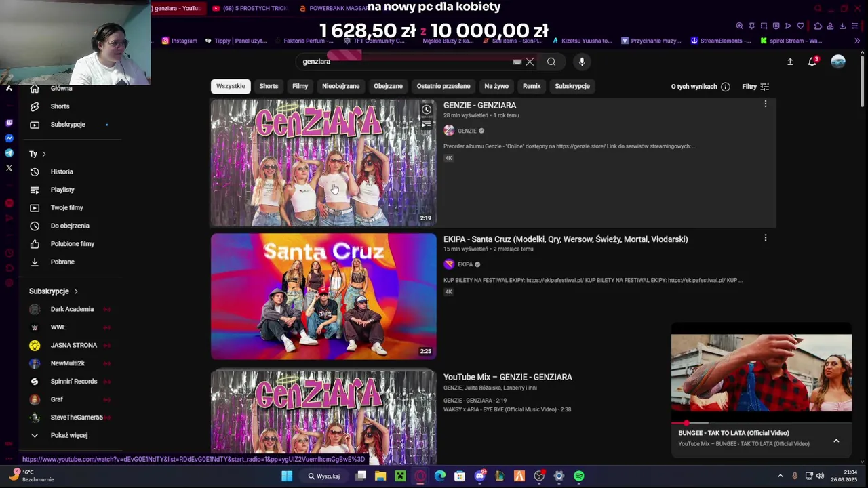The image size is (868, 488).
Task: Open browser profile account icon
Action: tap(830, 26)
